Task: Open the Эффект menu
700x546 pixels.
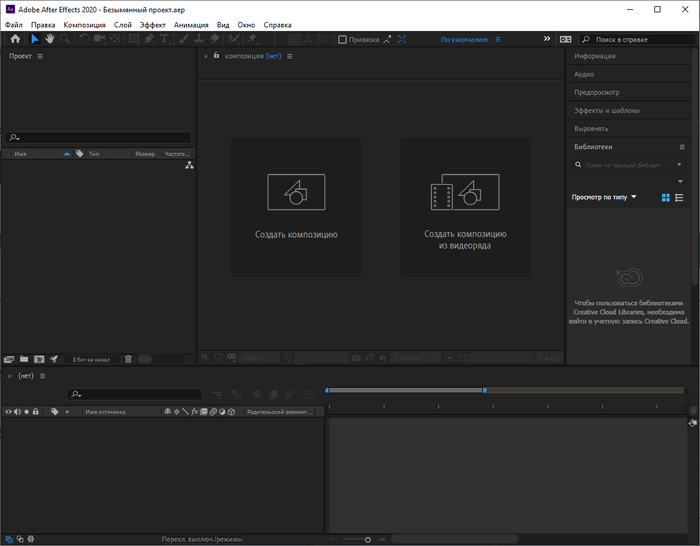Action: tap(153, 25)
